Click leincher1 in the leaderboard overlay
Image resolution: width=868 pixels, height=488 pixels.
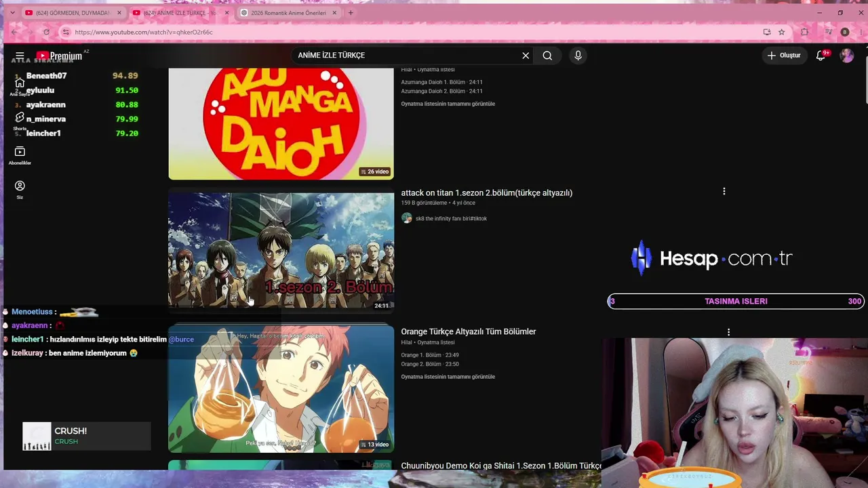coord(43,134)
